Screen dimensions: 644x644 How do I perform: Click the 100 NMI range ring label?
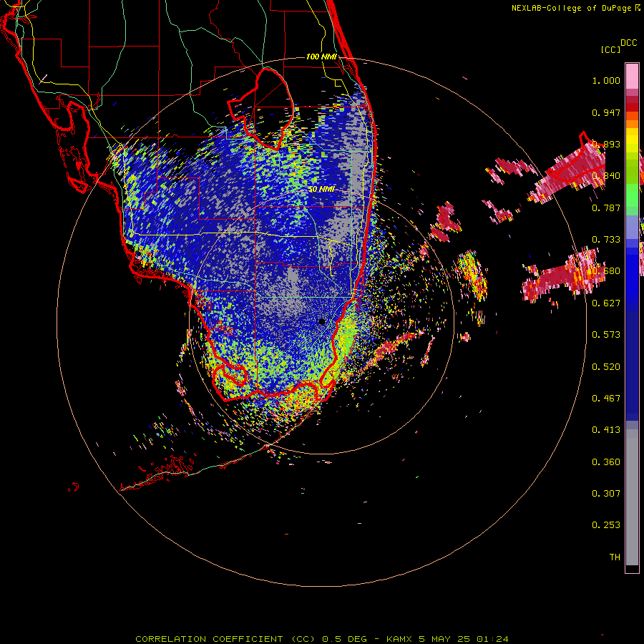(x=321, y=57)
